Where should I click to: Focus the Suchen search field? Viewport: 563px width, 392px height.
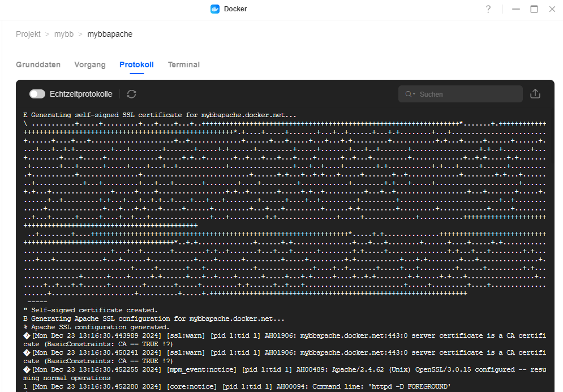[467, 94]
